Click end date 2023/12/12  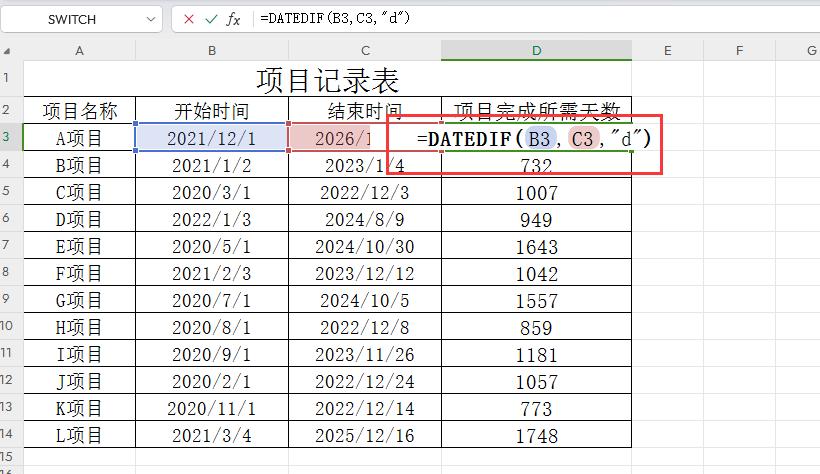coord(365,273)
